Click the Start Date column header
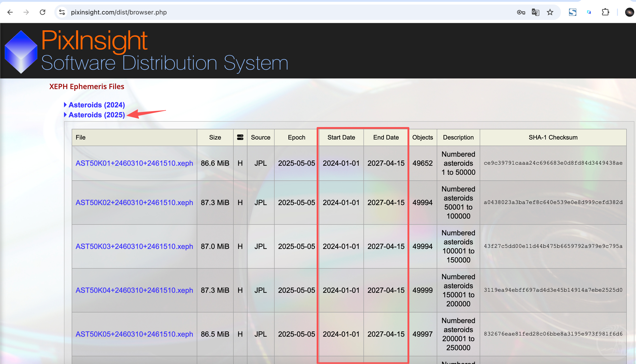This screenshot has height=364, width=636. click(341, 137)
